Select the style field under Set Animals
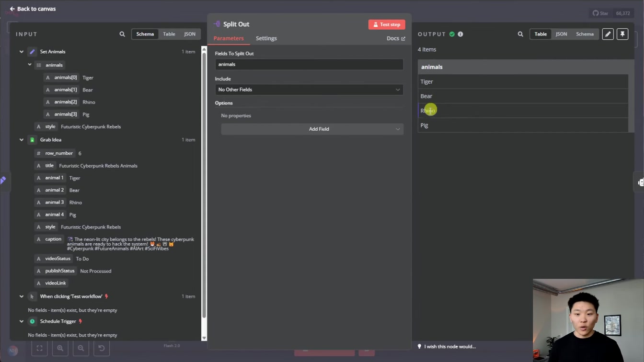644x362 pixels. (x=46, y=127)
